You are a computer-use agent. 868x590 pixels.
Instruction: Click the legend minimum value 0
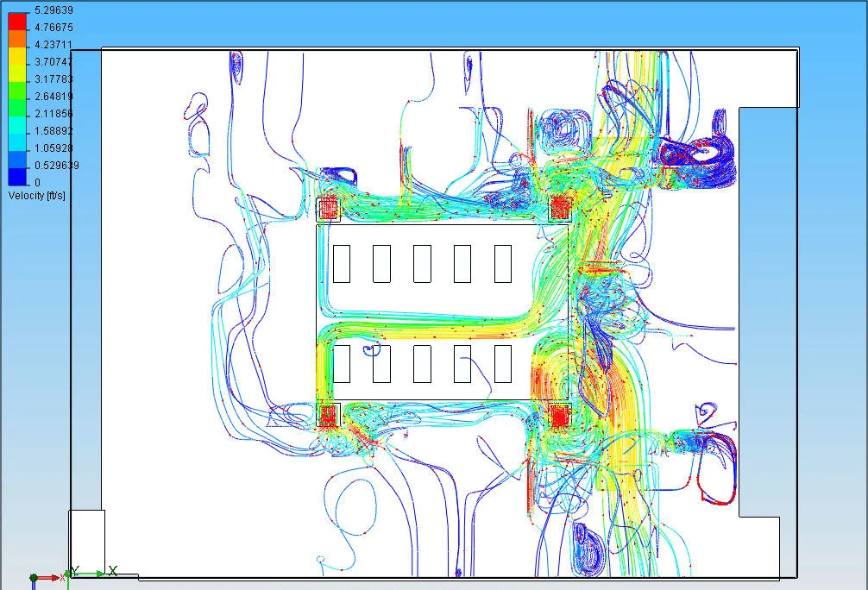(37, 182)
